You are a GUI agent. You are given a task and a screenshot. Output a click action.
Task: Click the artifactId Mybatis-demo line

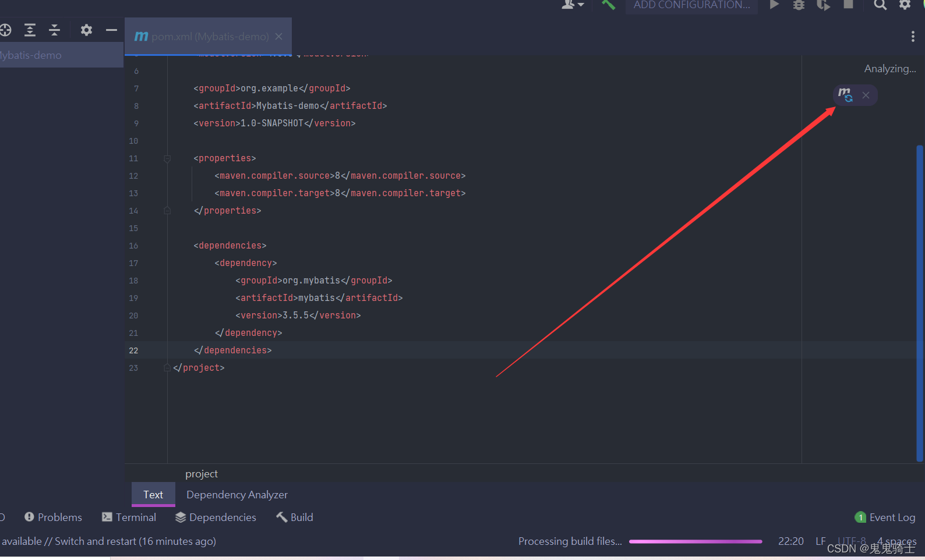(290, 106)
